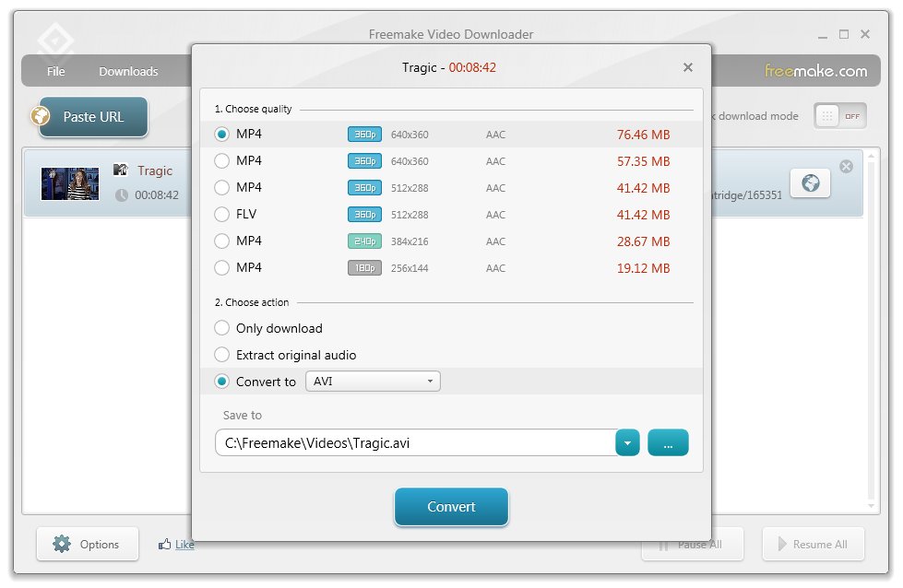
Task: Browse for folder with the ... button
Action: 668,443
